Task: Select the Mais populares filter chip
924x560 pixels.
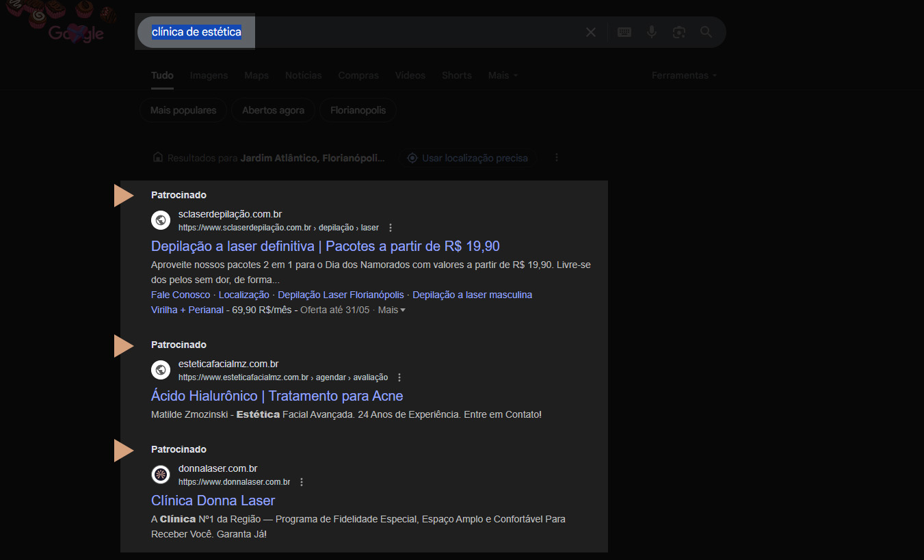Action: 183,110
